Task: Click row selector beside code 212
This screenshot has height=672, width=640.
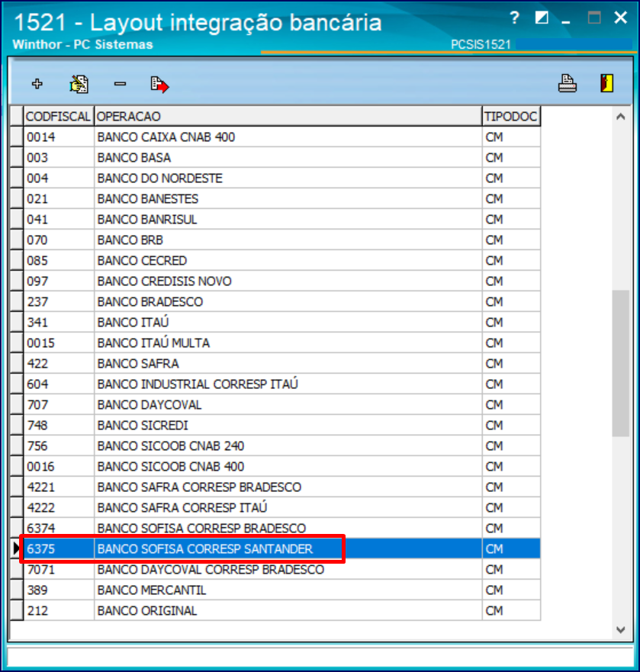Action: click(x=16, y=611)
